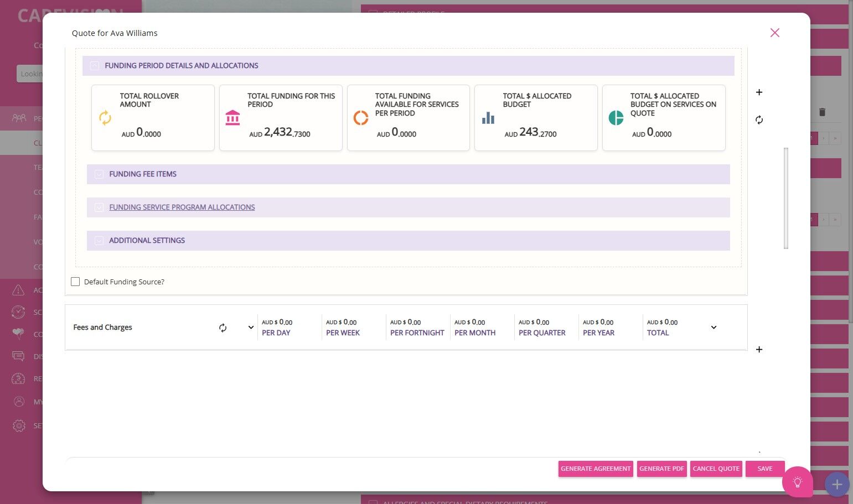Click the blue round plus button
The height and width of the screenshot is (504, 853).
[836, 485]
